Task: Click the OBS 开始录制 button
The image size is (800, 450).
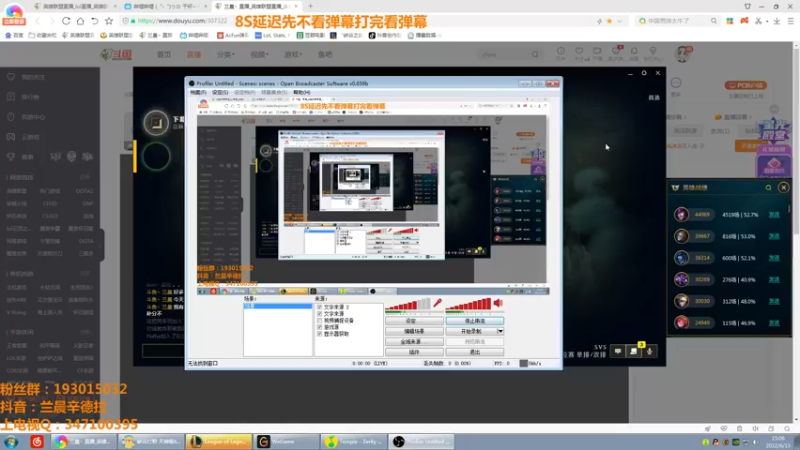Action: coord(471,331)
